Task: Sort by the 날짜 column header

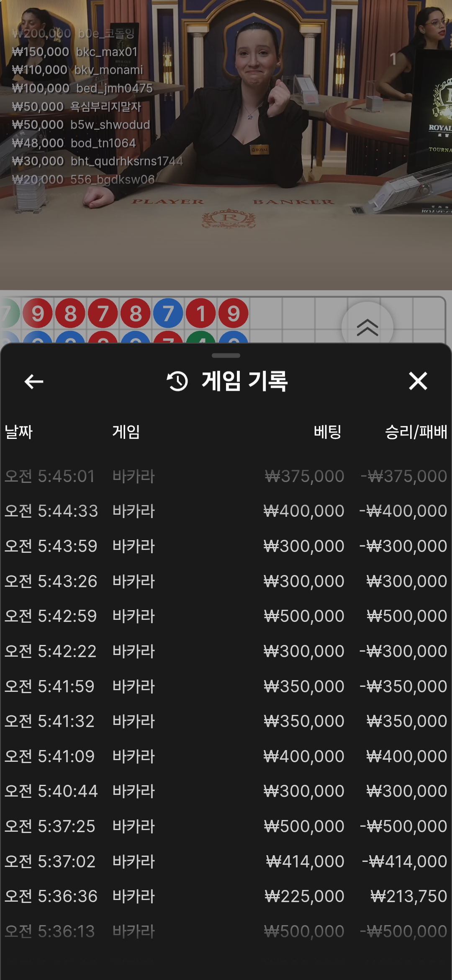Action: pyautogui.click(x=19, y=432)
